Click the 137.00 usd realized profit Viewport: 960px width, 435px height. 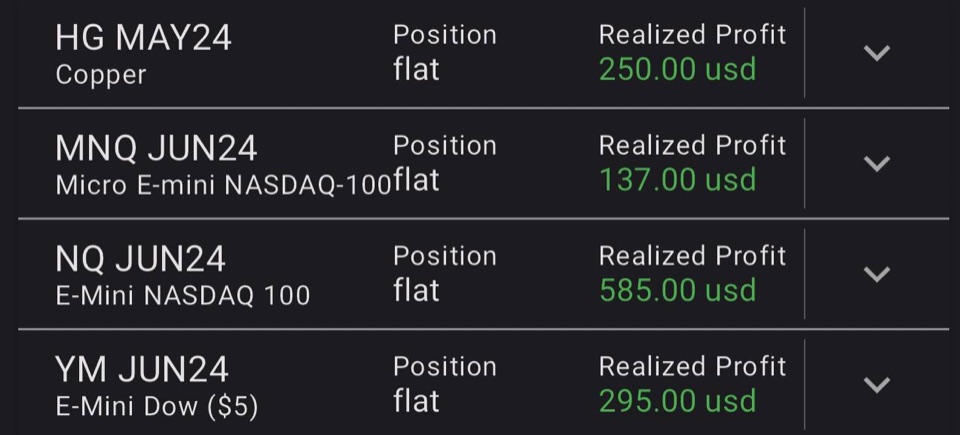tap(678, 180)
